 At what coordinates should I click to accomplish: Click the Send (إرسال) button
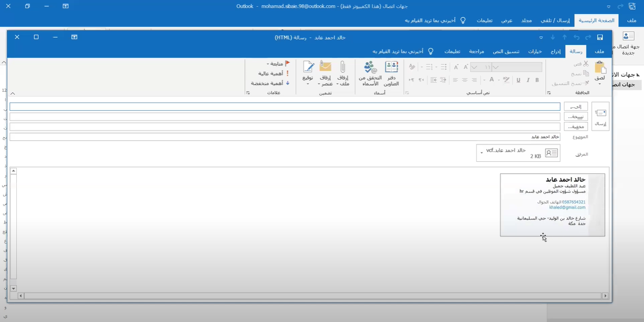pos(601,116)
